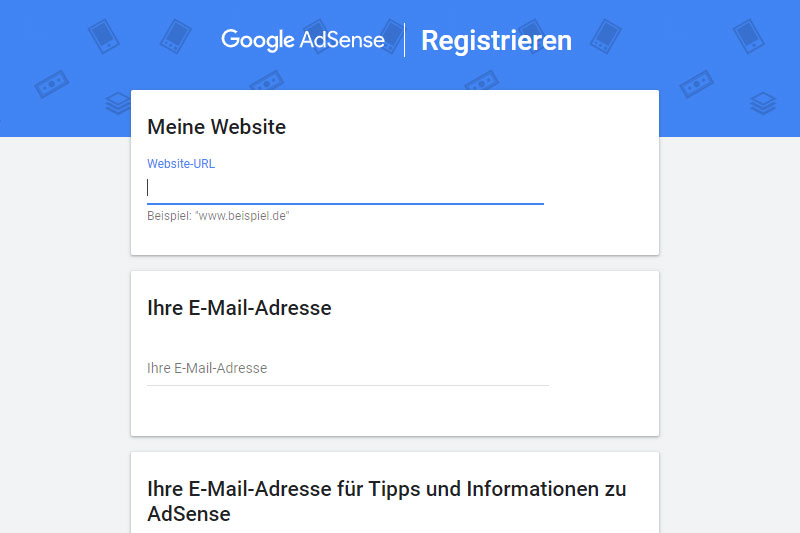Click the word AdSense in the header logo
The width and height of the screenshot is (800, 533).
coord(340,40)
